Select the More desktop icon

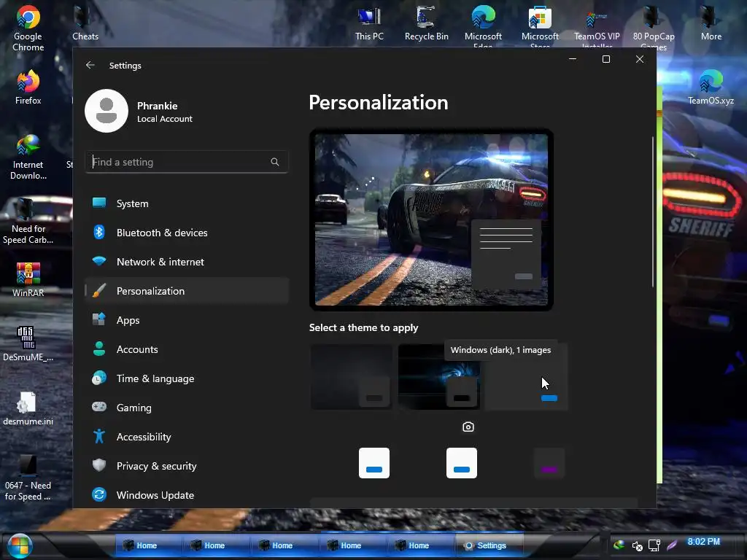[x=711, y=23]
